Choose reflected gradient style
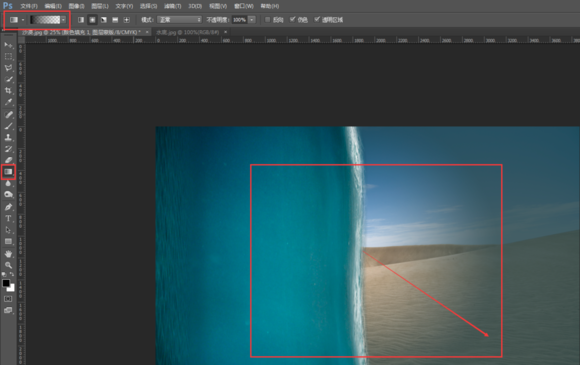580x365 pixels. click(115, 20)
